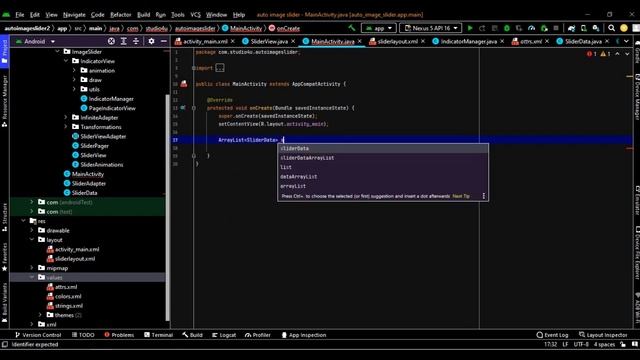The image size is (640, 360).
Task: Unfold the collapsed import block
Action: click(220, 68)
